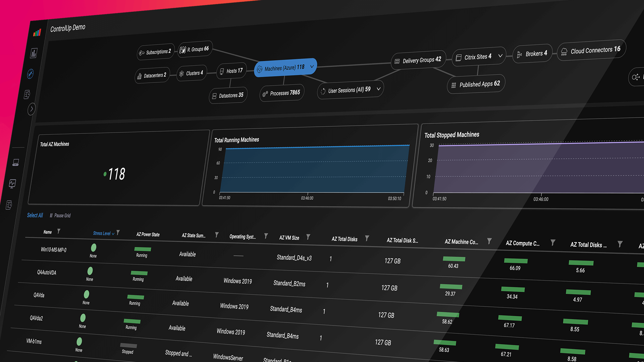Select the Clusters 4 node
644x362 pixels.
tap(192, 73)
